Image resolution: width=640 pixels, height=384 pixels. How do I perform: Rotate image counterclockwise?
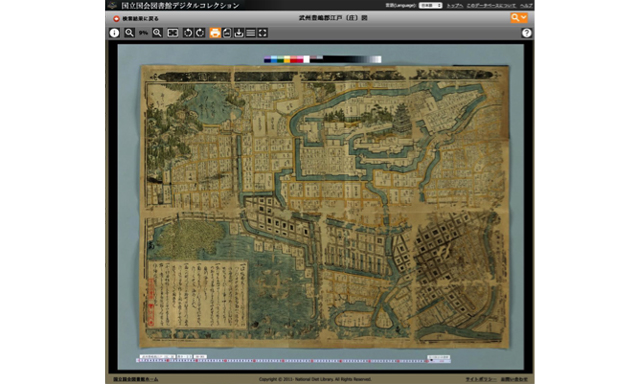pos(188,33)
